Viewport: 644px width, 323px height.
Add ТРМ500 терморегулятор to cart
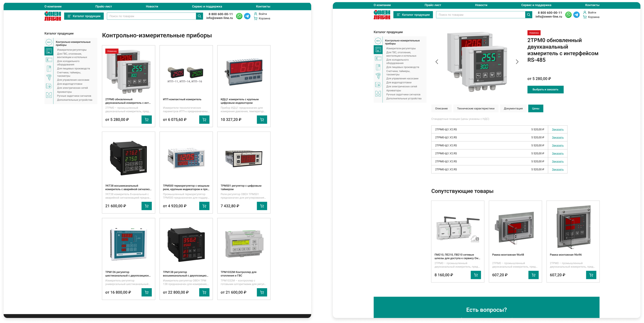coord(204,206)
